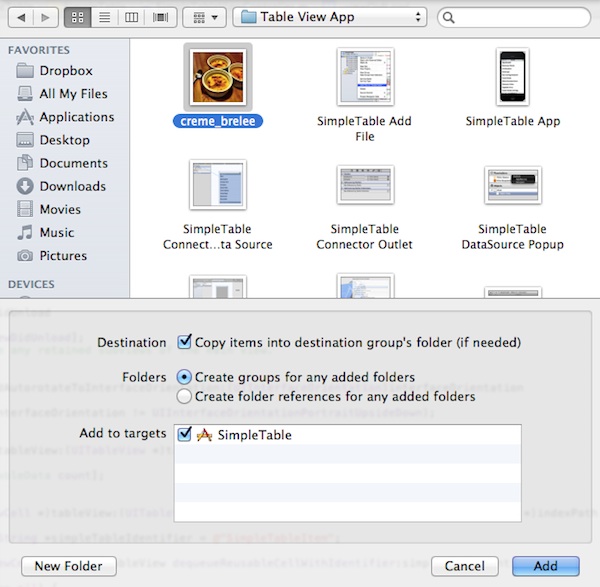The height and width of the screenshot is (587, 600).
Task: Switch to Cover Flow view
Action: coord(158,18)
